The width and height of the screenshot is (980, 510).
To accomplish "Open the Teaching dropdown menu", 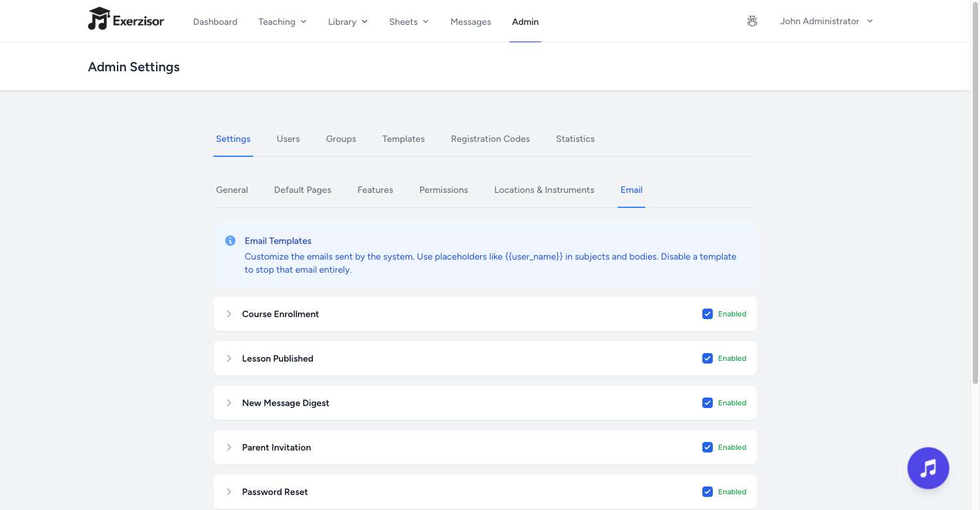I will coord(282,22).
